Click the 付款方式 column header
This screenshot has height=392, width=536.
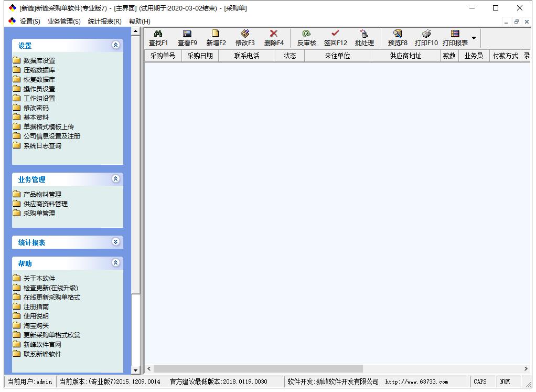(x=505, y=56)
